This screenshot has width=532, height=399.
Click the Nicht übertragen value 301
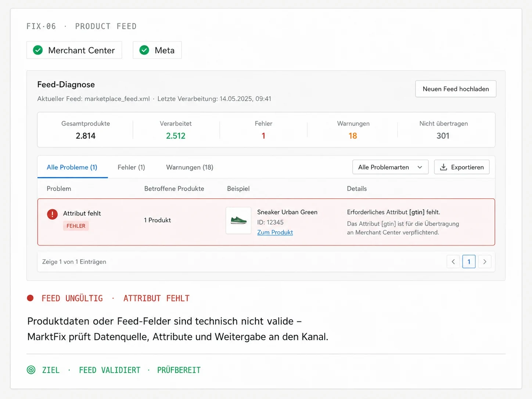tap(443, 136)
